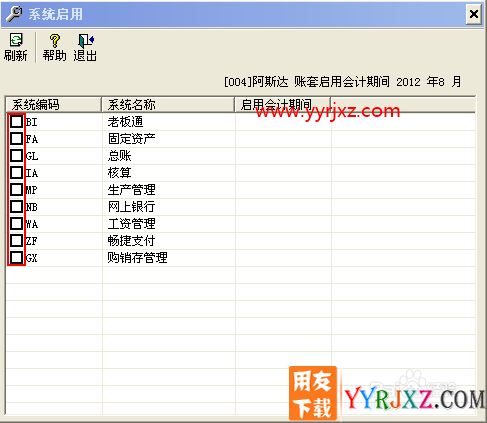Enable the WA 工资管理 checkbox
487x423 pixels.
(x=16, y=223)
